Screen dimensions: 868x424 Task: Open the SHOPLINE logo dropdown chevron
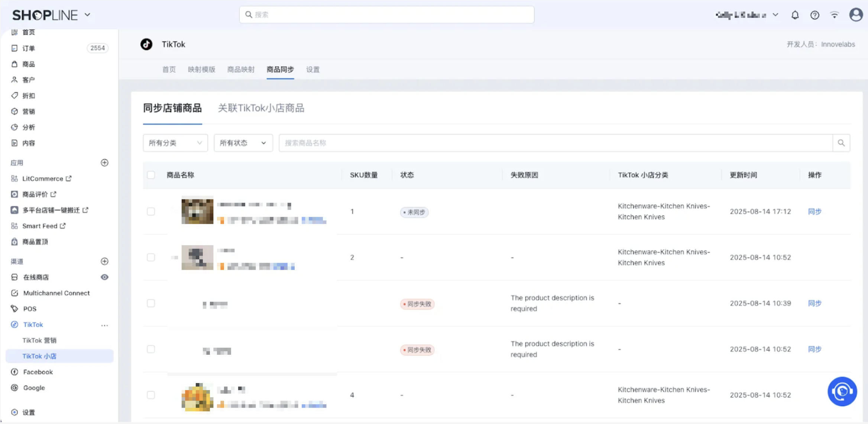88,15
